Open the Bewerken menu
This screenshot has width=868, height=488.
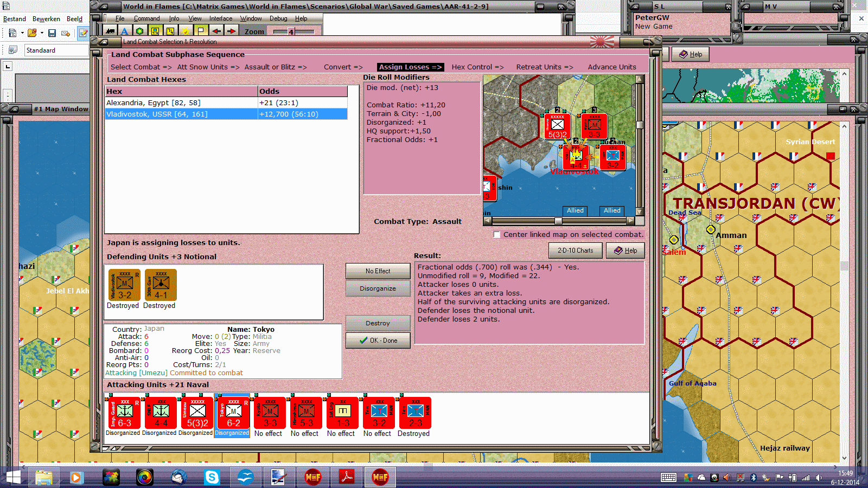tap(46, 18)
